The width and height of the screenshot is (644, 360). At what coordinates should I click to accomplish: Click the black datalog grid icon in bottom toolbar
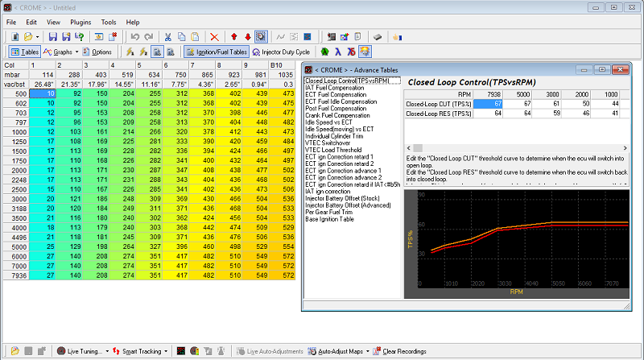pyautogui.click(x=181, y=351)
